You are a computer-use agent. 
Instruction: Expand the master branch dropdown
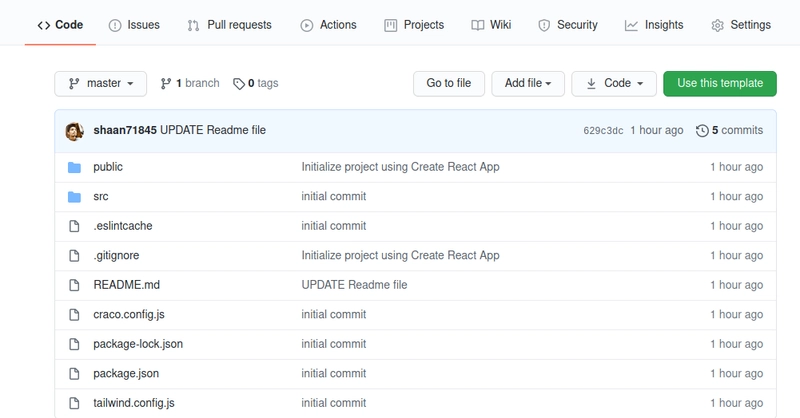[x=101, y=84]
